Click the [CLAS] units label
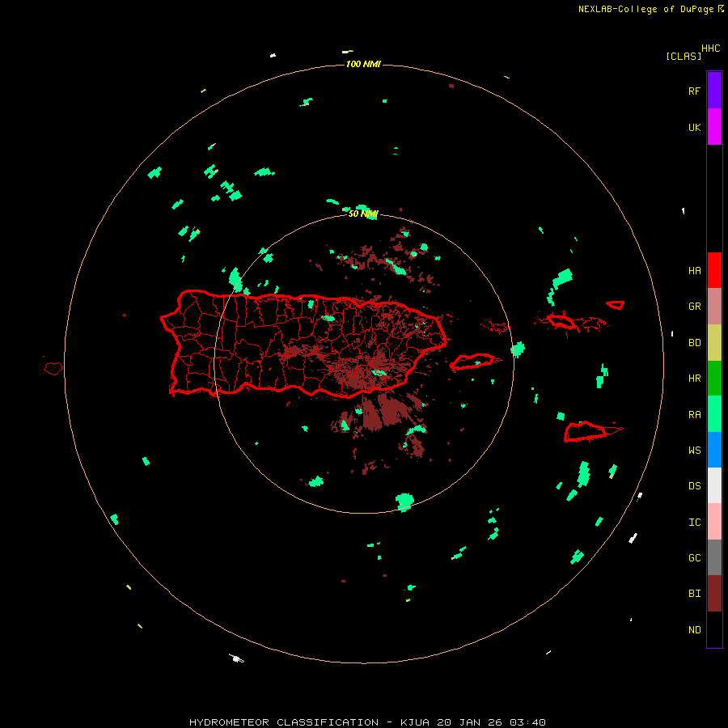 pyautogui.click(x=684, y=56)
